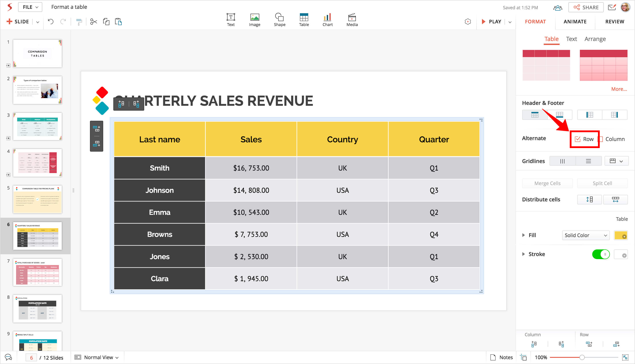Click the Cut scissors icon
This screenshot has height=364, width=635.
[x=93, y=22]
